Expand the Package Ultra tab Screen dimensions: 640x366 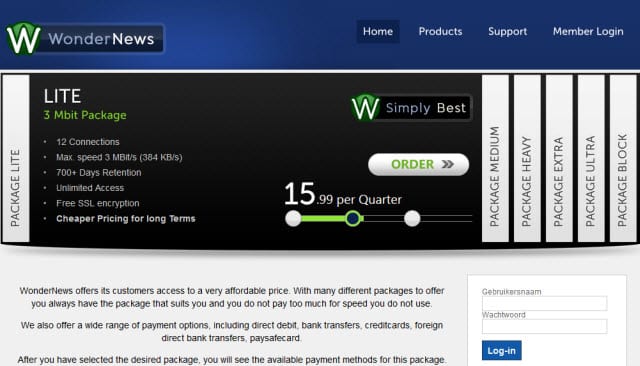[x=591, y=158]
